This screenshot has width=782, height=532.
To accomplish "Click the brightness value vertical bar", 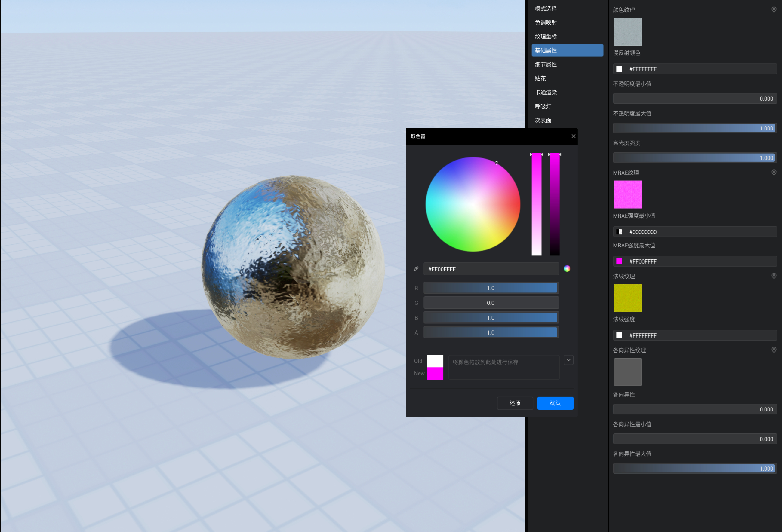I will 555,204.
